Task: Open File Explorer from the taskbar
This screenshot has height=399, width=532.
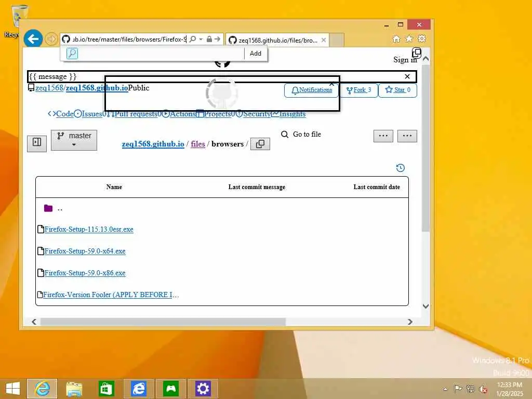Action: click(74, 389)
